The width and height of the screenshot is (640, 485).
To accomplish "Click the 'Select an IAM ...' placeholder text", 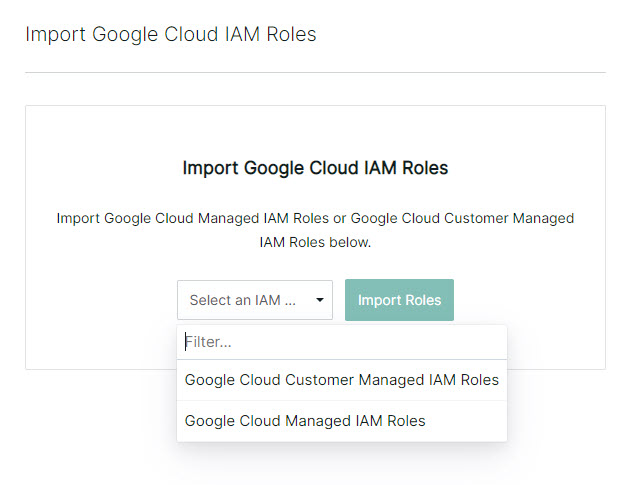I will coord(243,300).
